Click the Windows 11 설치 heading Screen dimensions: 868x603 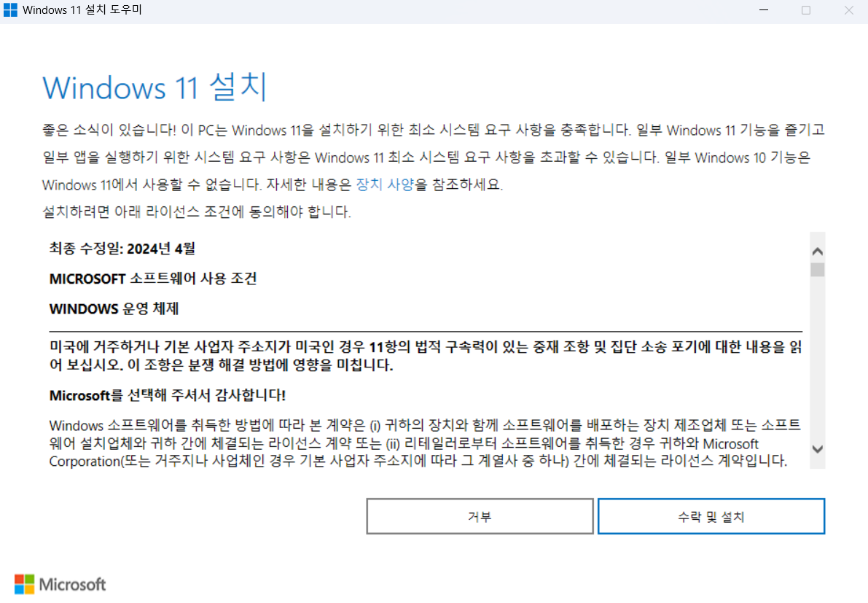click(x=155, y=87)
